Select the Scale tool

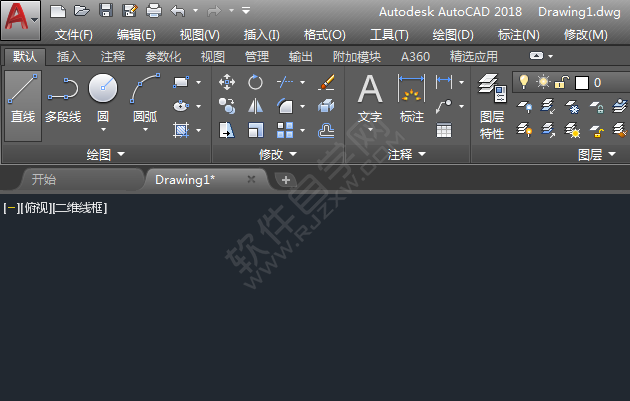point(256,130)
